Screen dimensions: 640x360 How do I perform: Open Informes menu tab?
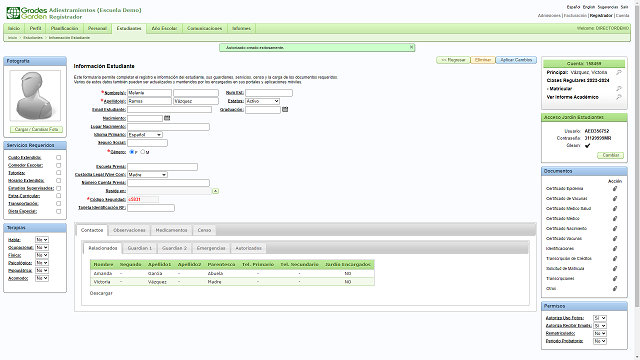pos(241,28)
